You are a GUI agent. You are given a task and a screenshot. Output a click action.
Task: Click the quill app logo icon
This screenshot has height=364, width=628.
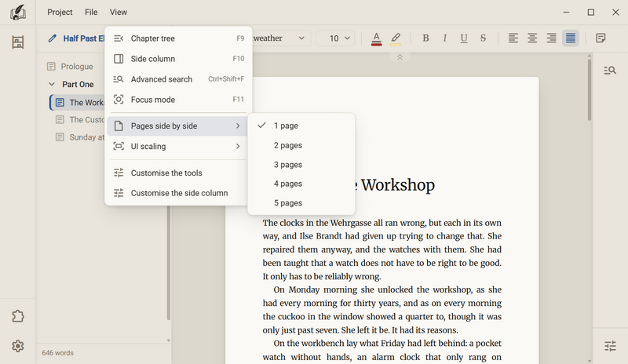tap(17, 13)
